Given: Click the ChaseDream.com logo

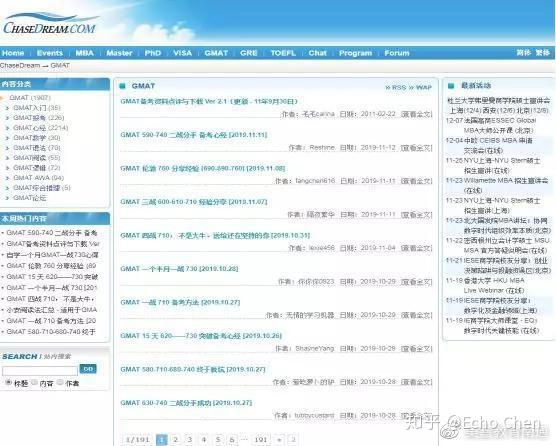Looking at the screenshot, I should pyautogui.click(x=50, y=24).
